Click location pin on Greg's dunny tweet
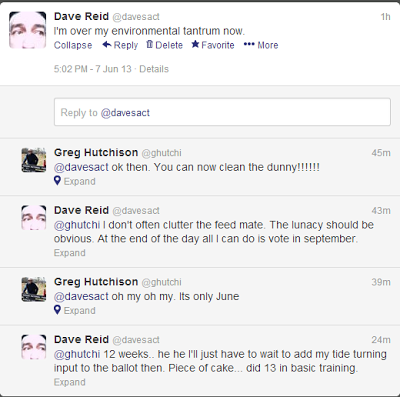The width and height of the screenshot is (400, 397). click(57, 181)
